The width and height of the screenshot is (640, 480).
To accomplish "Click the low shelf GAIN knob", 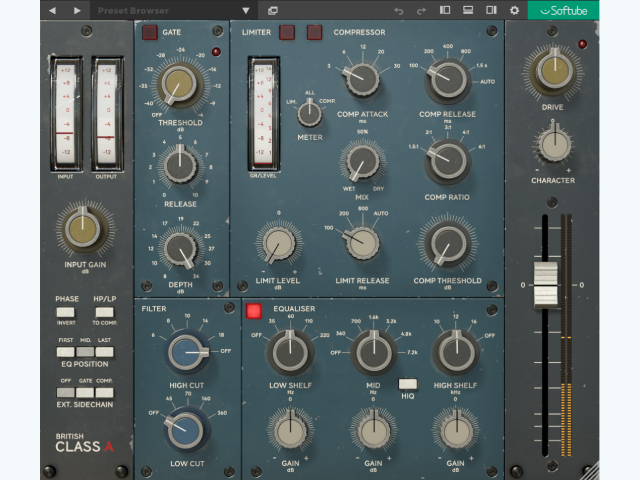I will pos(290,431).
